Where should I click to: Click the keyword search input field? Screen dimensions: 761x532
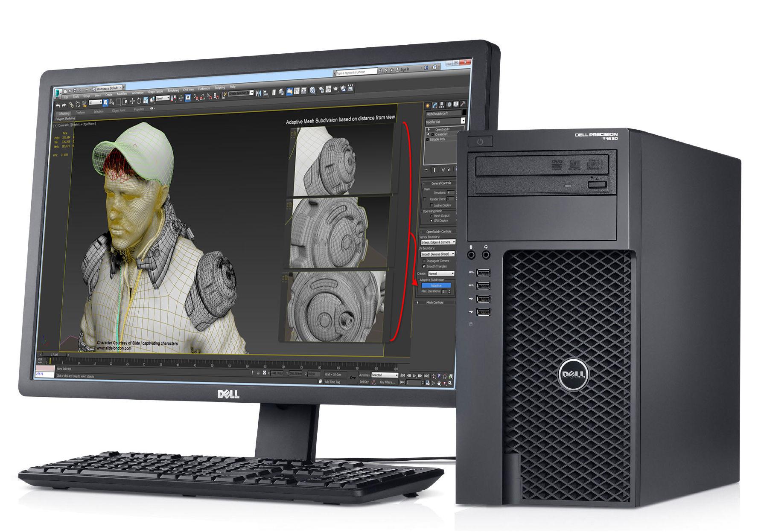pos(357,72)
